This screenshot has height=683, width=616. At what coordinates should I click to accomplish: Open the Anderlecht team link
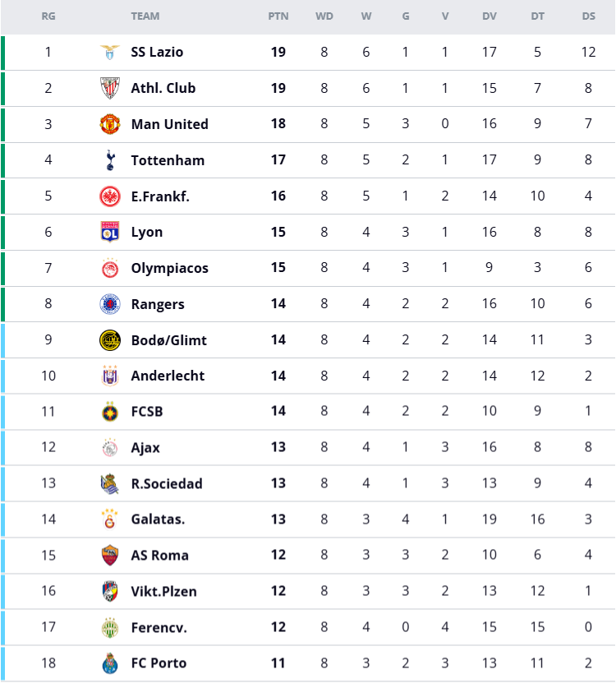pos(168,376)
